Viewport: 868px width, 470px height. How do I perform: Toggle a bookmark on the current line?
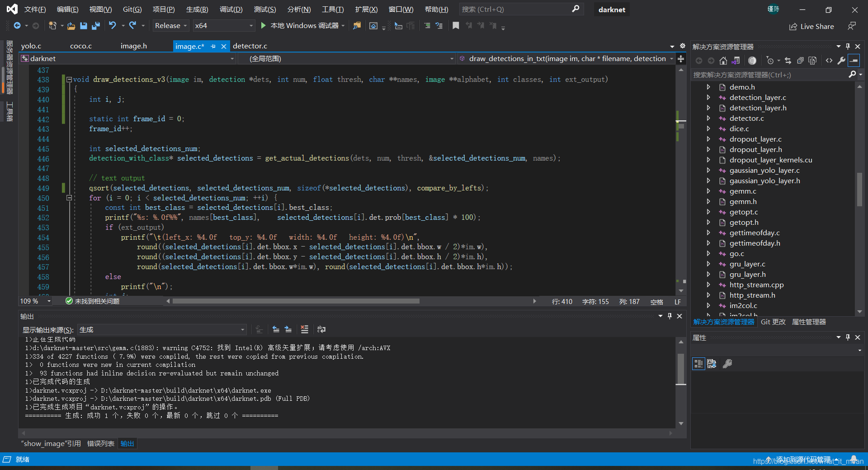pyautogui.click(x=456, y=26)
